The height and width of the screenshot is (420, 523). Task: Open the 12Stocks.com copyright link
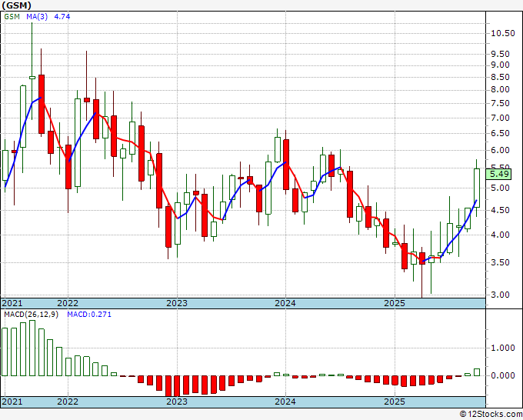click(x=491, y=415)
